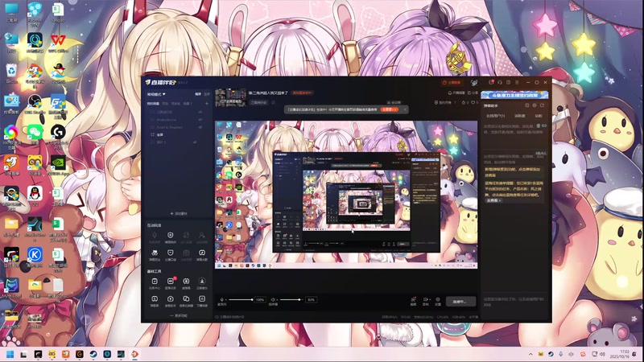Click orange 主播数据 button in title bar
This screenshot has height=362, width=644.
[452, 83]
